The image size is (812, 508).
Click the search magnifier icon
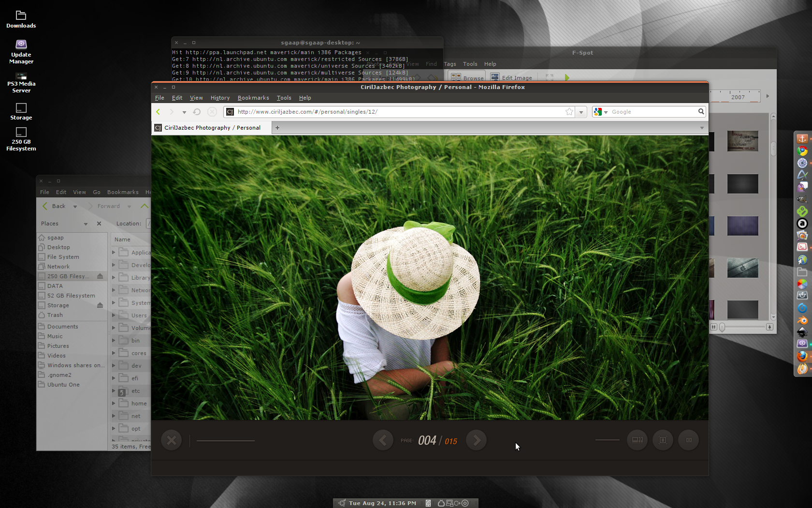pos(701,112)
